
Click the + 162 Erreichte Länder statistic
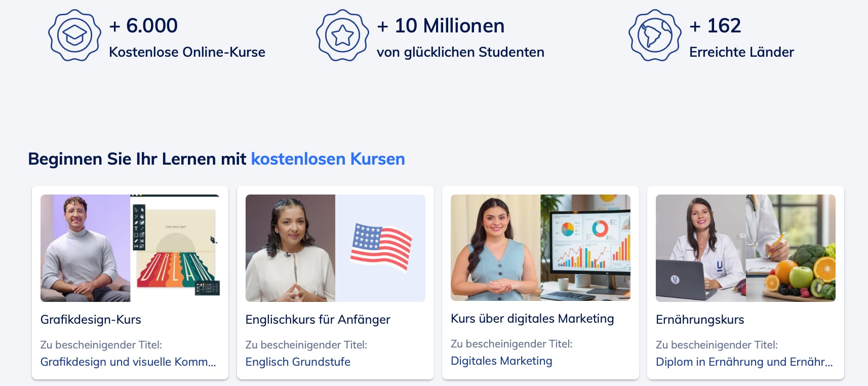coord(741,37)
